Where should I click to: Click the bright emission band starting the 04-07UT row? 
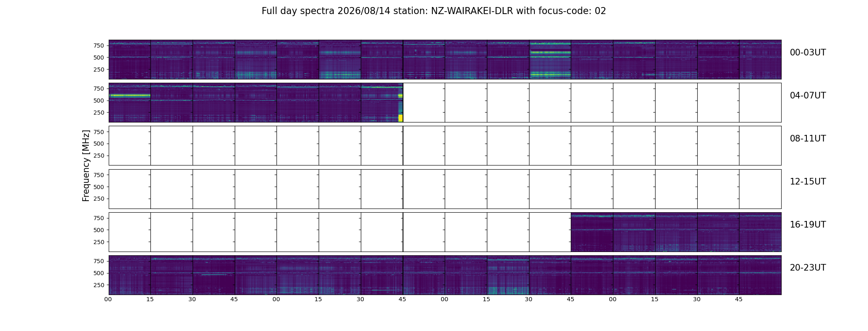tap(129, 96)
